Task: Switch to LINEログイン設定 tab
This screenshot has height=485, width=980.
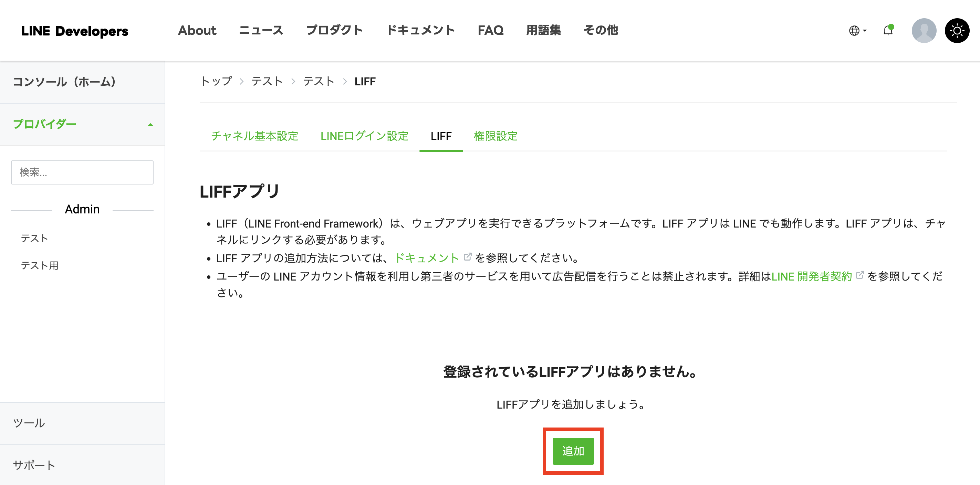Action: (x=364, y=136)
